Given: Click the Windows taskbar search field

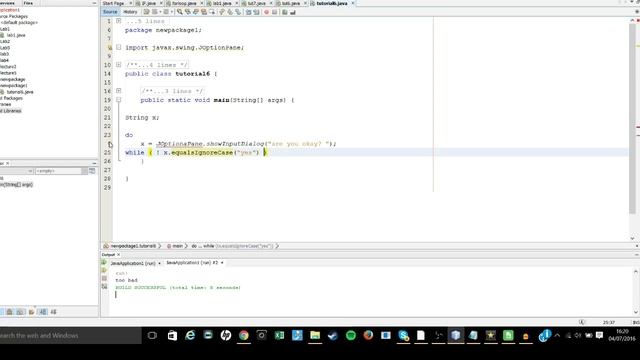Looking at the screenshot, I should point(71,336).
